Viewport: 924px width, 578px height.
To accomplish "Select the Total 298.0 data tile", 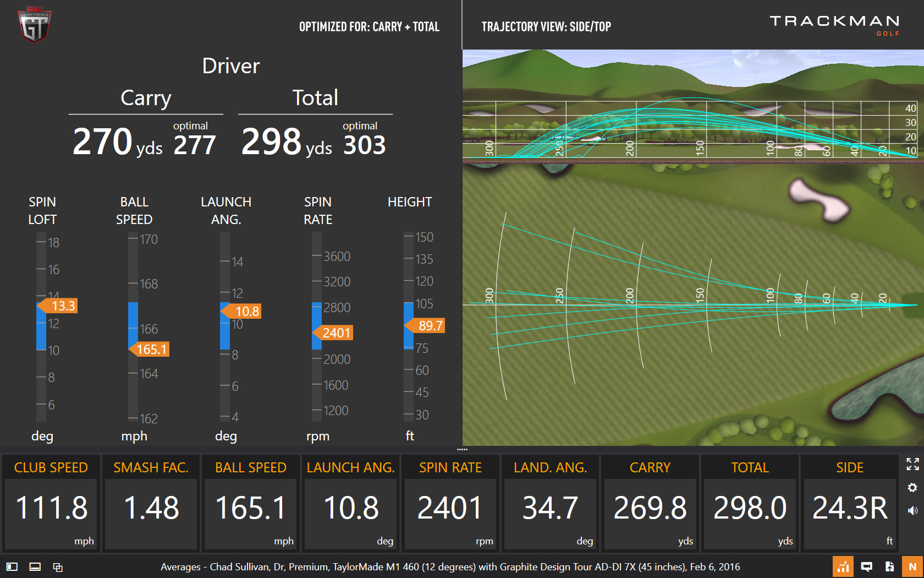I will pos(750,503).
